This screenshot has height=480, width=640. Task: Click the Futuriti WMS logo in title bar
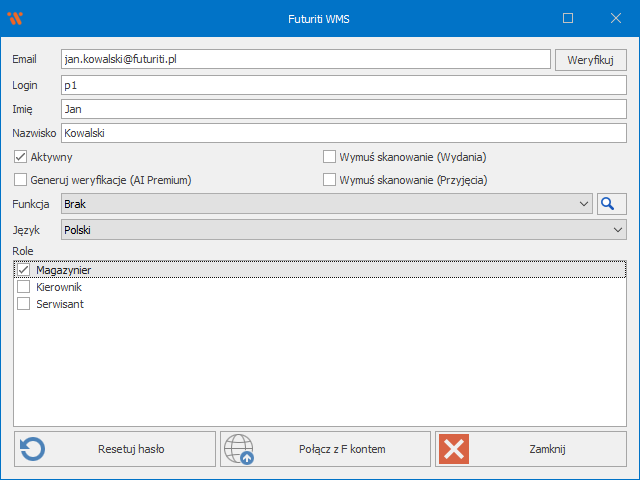tap(15, 18)
